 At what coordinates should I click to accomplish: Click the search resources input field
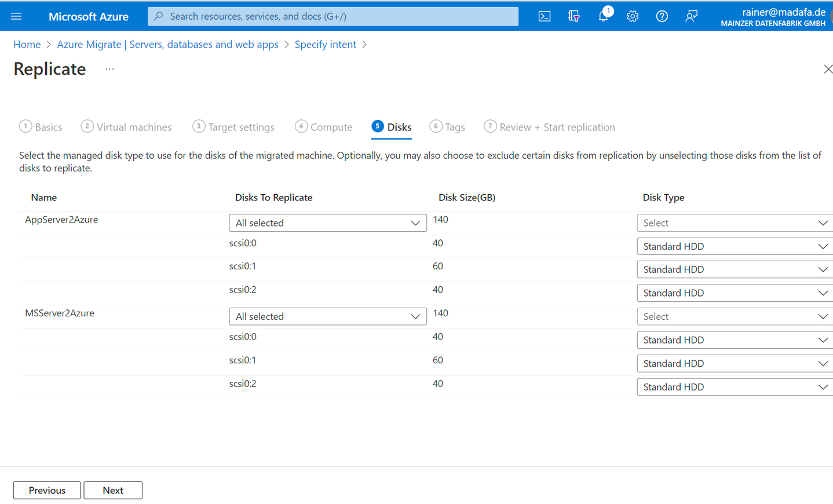333,16
